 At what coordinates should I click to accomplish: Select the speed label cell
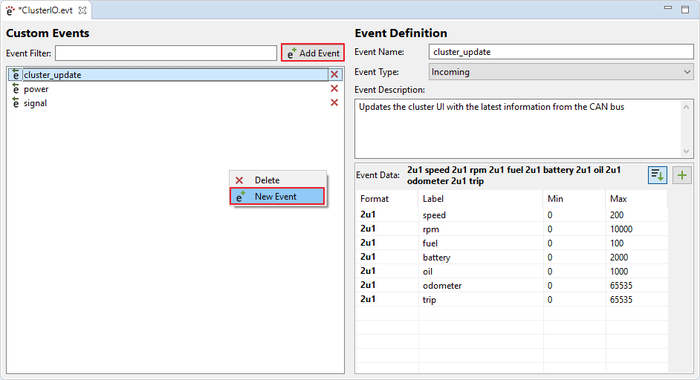pyautogui.click(x=481, y=215)
